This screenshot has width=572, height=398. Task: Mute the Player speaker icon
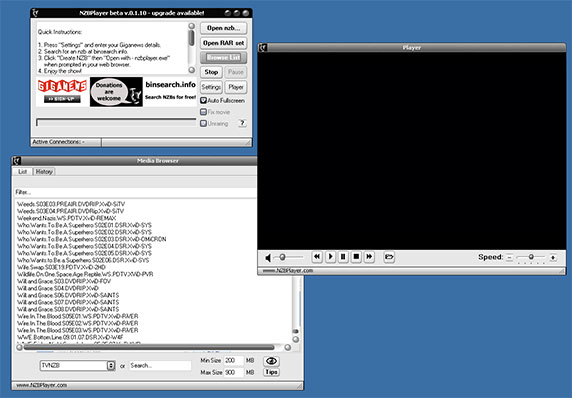[268, 258]
